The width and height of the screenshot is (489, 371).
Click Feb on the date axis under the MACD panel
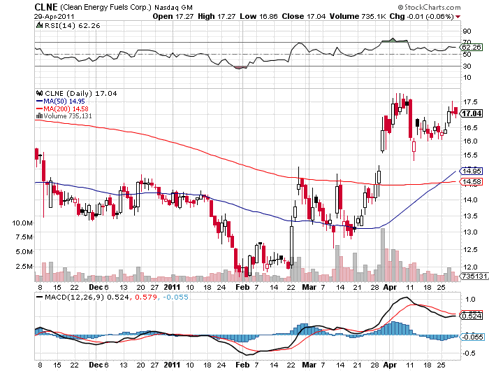(x=242, y=365)
